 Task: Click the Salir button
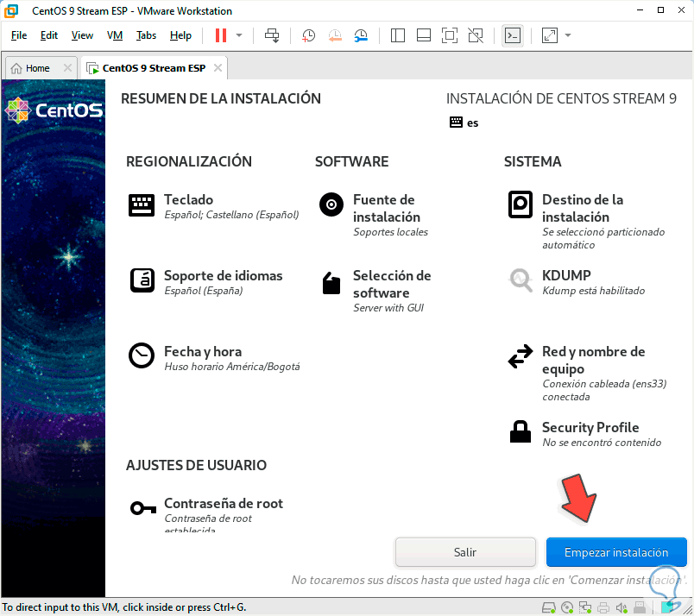point(465,552)
